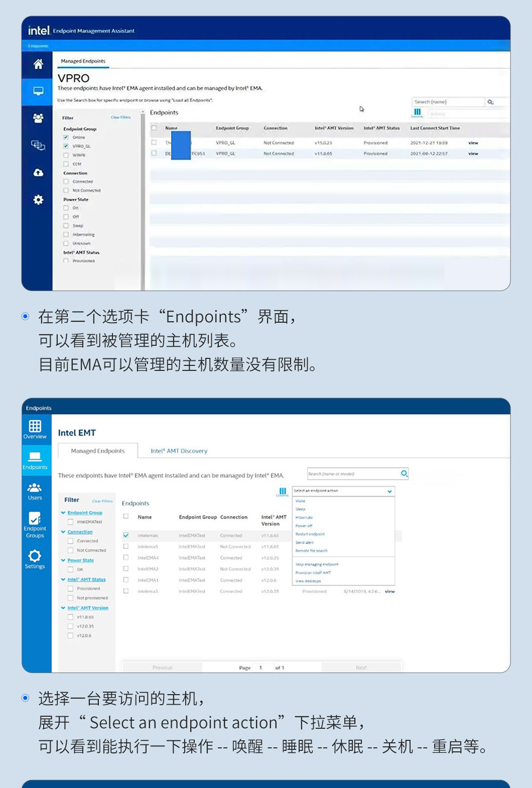The width and height of the screenshot is (532, 788).
Task: Click view link for 2021-12-21 row
Action: (473, 143)
